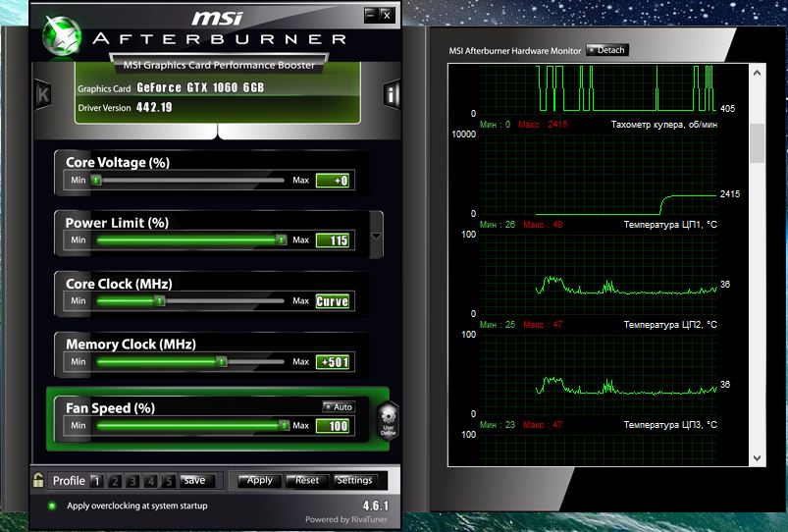Click the version number 4.6.1 text
Screen dimensions: 788x532
click(x=376, y=505)
